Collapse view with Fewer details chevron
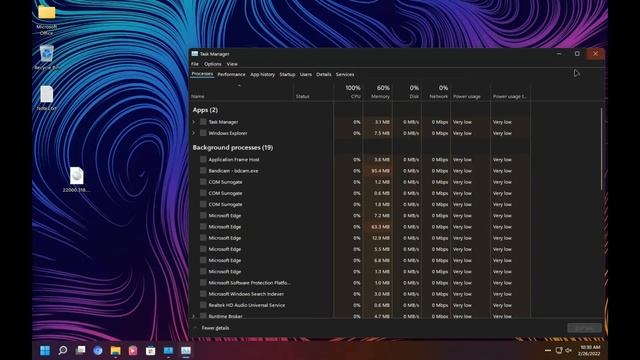The width and height of the screenshot is (640, 360). [x=195, y=328]
